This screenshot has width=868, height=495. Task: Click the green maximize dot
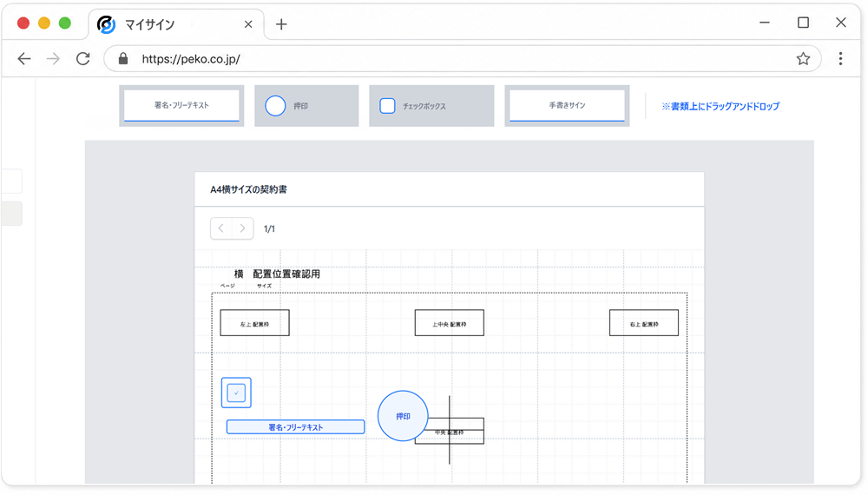point(65,23)
